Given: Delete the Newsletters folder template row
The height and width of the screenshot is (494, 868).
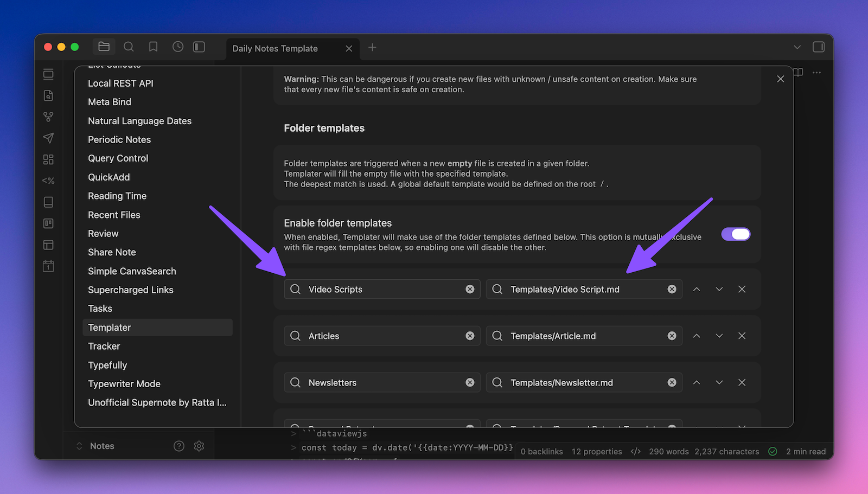Looking at the screenshot, I should tap(742, 383).
